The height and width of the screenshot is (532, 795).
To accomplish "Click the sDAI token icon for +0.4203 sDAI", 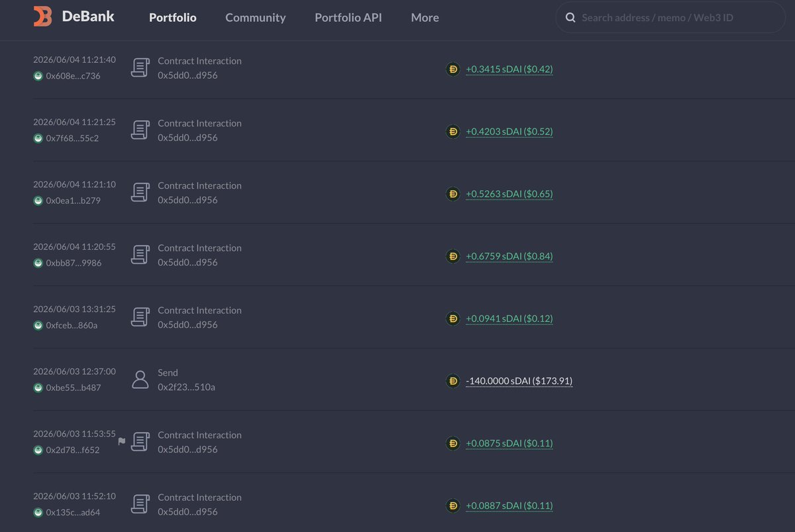I will tap(453, 131).
